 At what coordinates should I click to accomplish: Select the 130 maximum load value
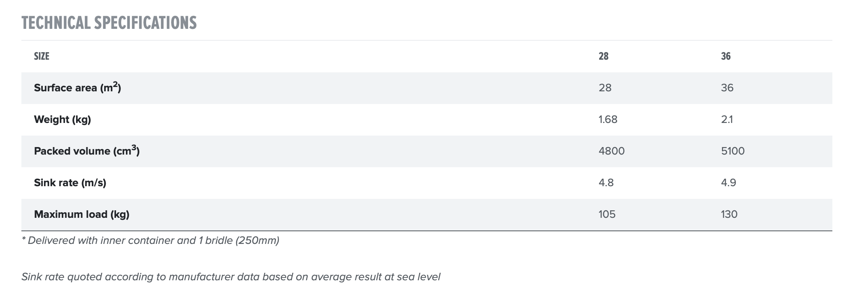pyautogui.click(x=729, y=214)
